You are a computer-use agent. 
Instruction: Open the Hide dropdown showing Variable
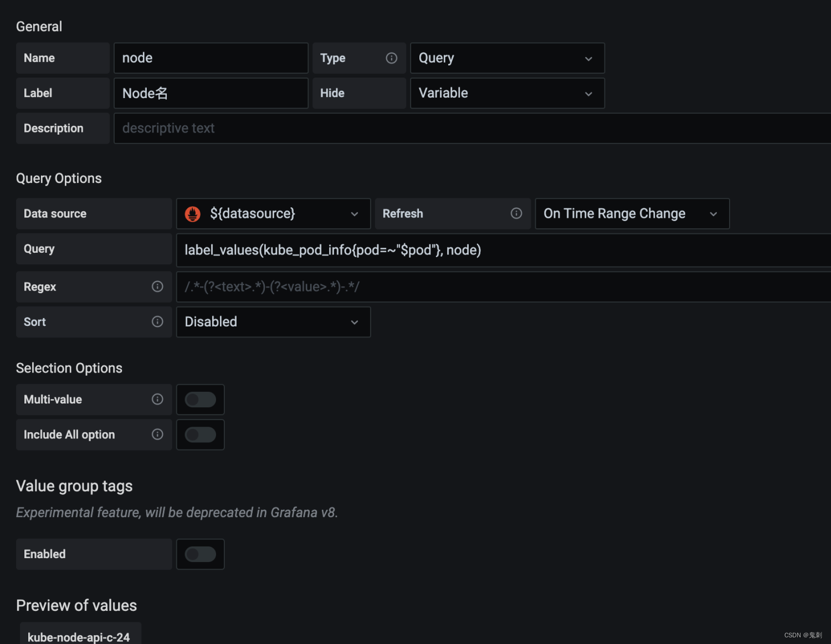pos(507,93)
